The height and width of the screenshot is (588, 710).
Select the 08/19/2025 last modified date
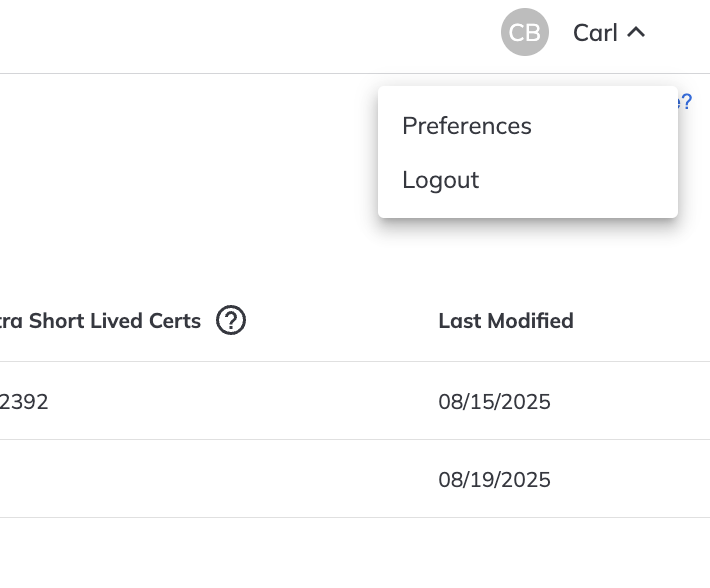(x=494, y=479)
